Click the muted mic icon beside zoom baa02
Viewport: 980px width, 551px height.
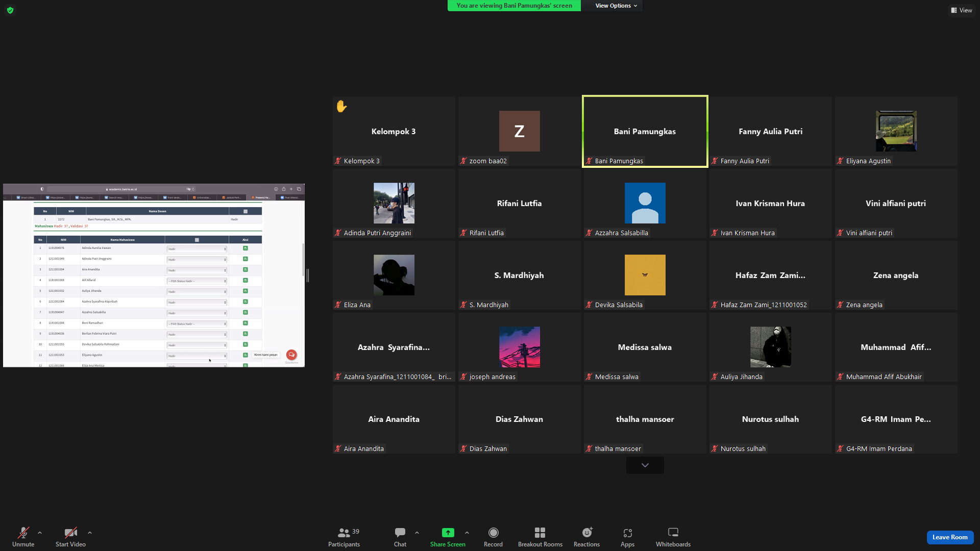463,161
